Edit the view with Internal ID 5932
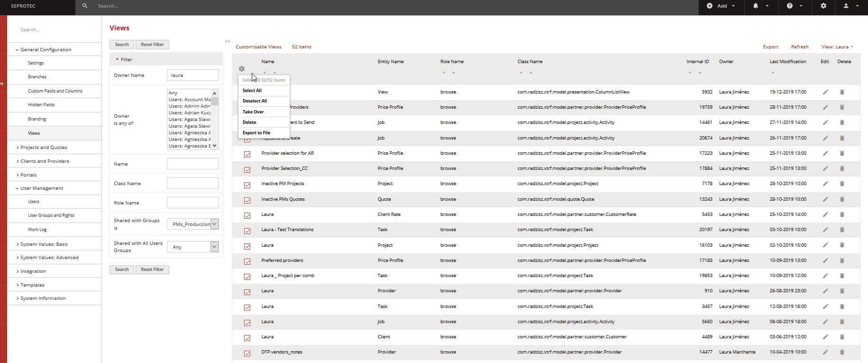 (825, 92)
